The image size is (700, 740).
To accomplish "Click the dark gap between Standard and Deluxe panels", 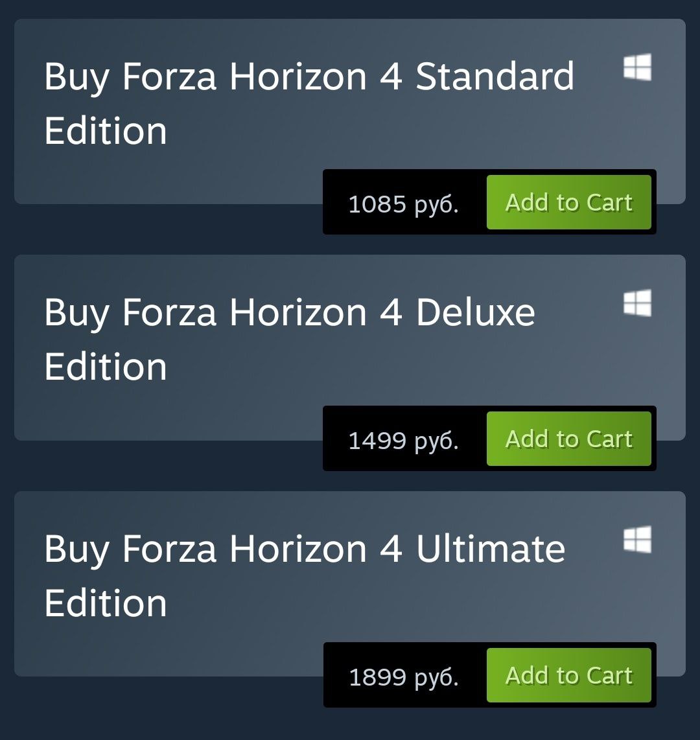I will click(x=162, y=230).
